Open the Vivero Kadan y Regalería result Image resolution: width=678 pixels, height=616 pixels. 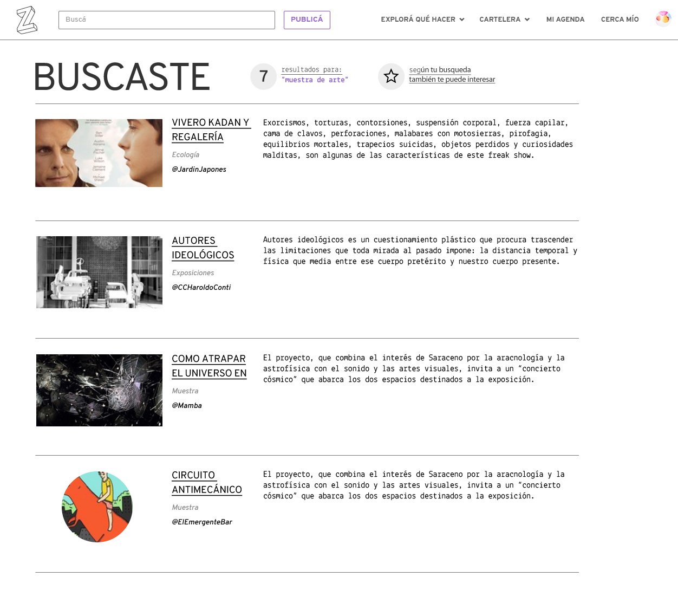coord(211,130)
